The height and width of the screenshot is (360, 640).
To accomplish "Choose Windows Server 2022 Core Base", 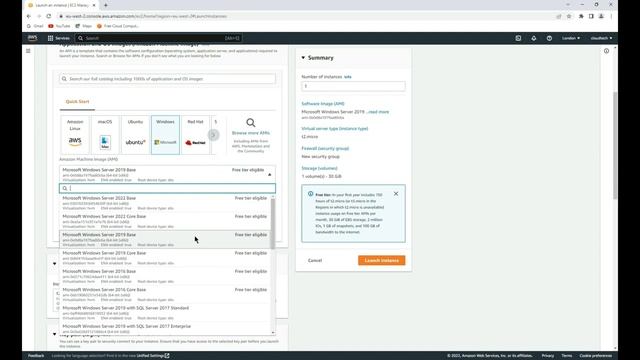I will click(165, 221).
